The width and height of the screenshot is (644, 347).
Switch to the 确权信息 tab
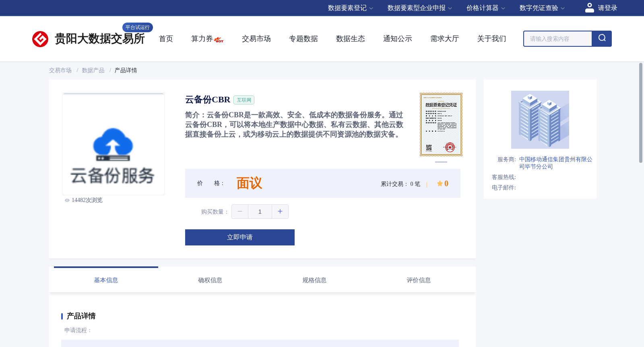point(210,280)
